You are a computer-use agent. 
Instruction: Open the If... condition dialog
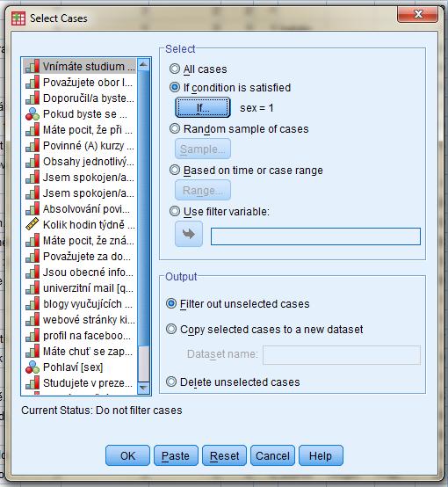coord(203,107)
